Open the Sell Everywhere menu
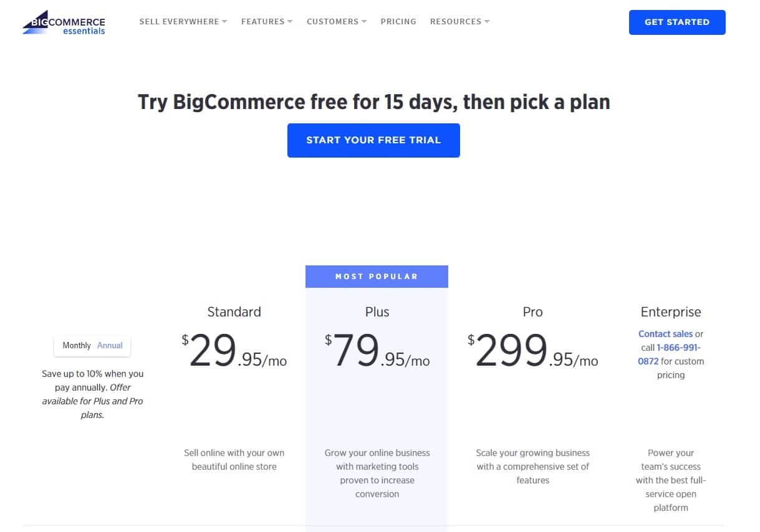Image resolution: width=760 pixels, height=532 pixels. 179,21
